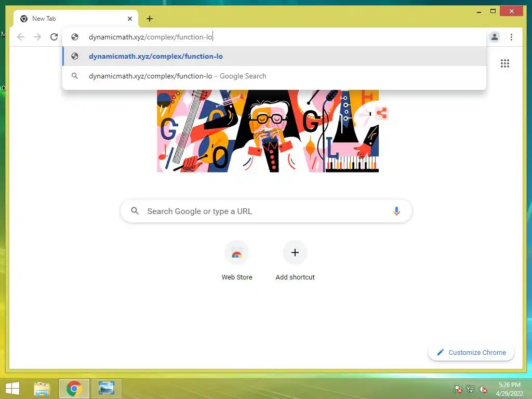The height and width of the screenshot is (399, 532).
Task: Choose the Google Search suggestion for function-lo
Action: click(274, 76)
